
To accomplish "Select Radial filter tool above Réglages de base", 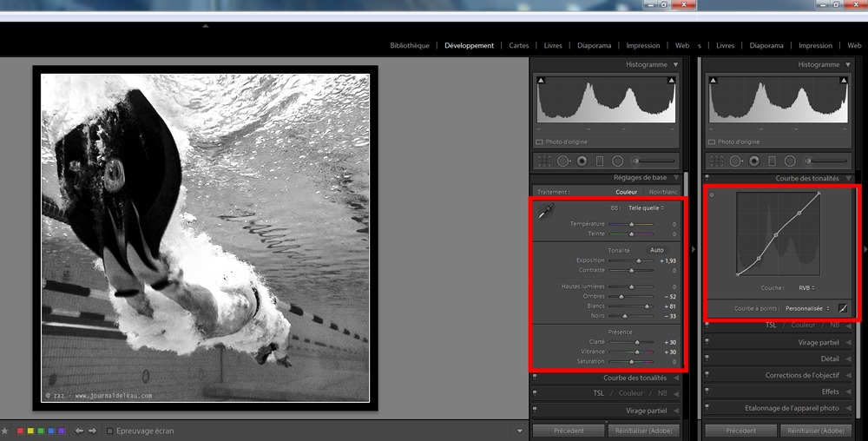I will coord(618,161).
